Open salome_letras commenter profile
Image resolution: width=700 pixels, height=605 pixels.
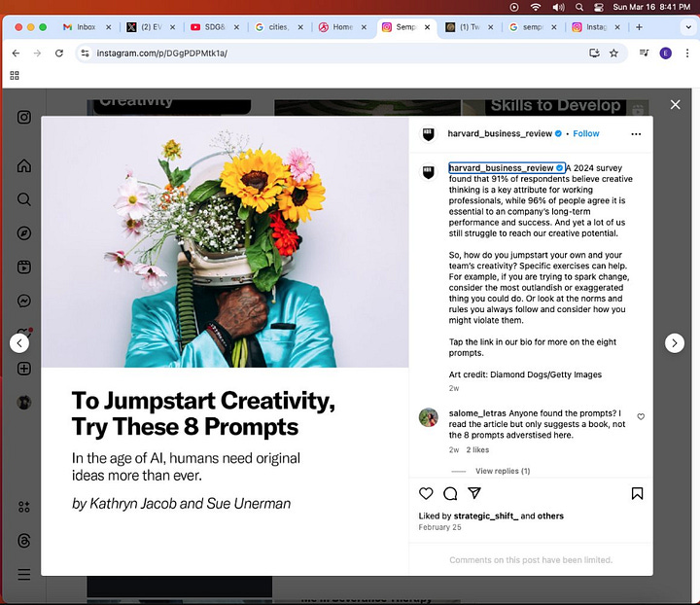click(x=477, y=413)
